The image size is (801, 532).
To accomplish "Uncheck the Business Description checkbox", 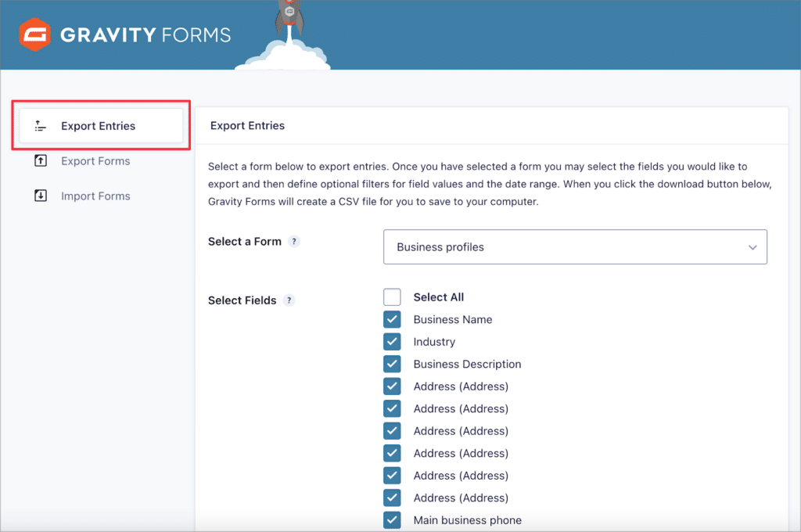I will pos(393,364).
